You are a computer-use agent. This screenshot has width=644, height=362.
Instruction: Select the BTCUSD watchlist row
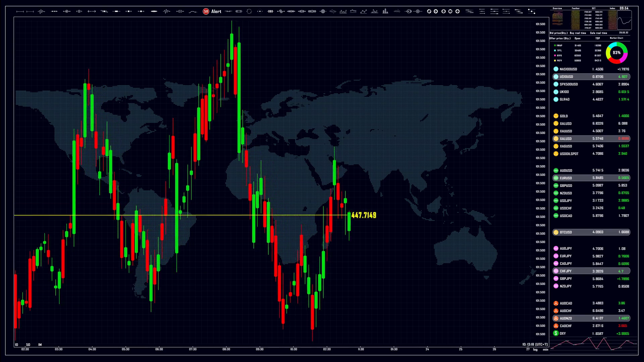pos(591,232)
